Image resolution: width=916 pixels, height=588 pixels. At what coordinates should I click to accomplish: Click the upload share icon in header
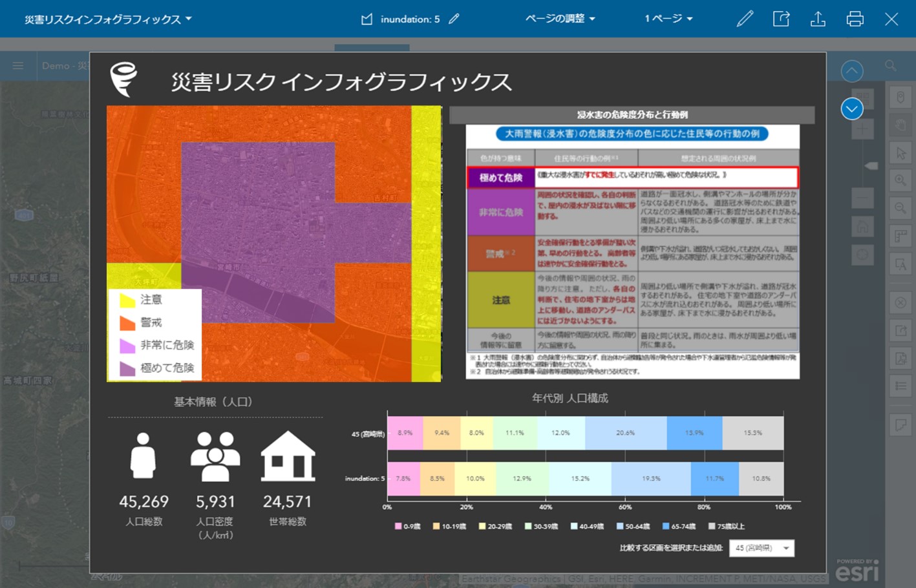[818, 19]
